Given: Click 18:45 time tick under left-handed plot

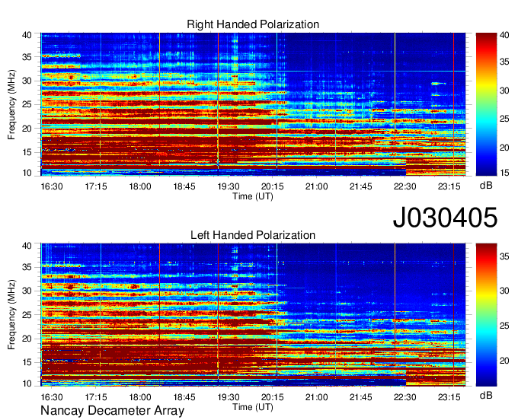Looking at the screenshot, I should (x=184, y=396).
